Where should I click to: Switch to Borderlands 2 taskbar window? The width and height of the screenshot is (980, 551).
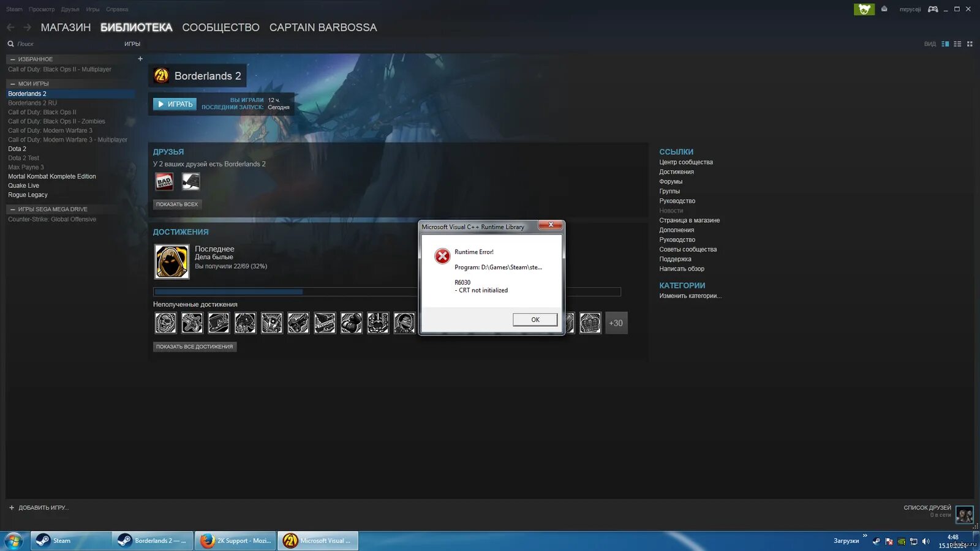pyautogui.click(x=153, y=541)
